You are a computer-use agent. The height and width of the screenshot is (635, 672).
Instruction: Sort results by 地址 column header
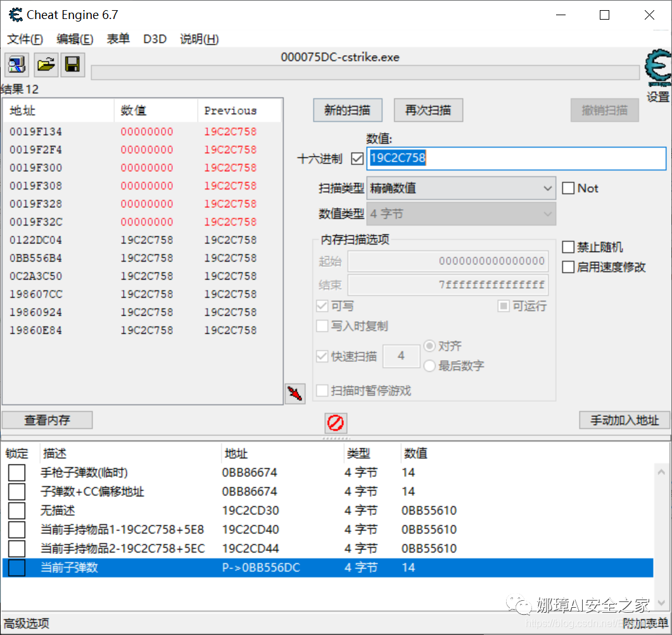click(x=59, y=111)
